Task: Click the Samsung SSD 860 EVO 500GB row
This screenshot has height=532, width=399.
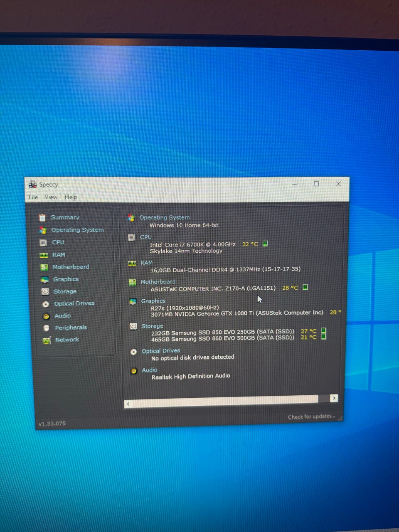Action: coord(223,338)
